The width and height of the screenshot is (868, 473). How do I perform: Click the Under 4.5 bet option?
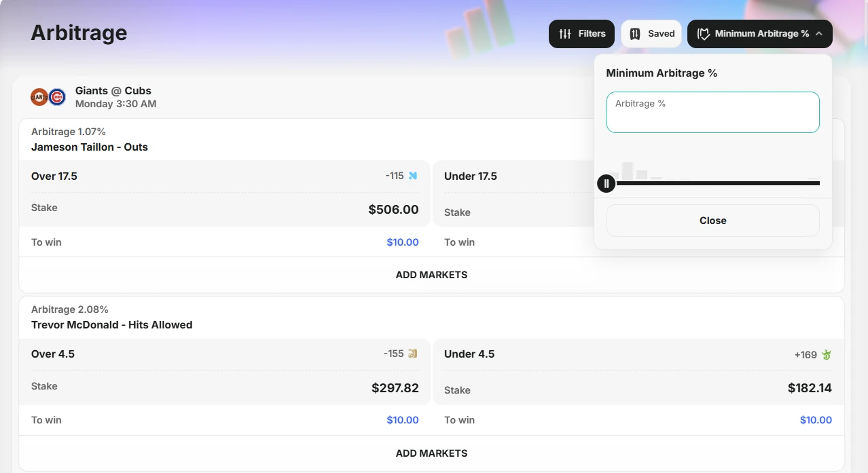469,354
